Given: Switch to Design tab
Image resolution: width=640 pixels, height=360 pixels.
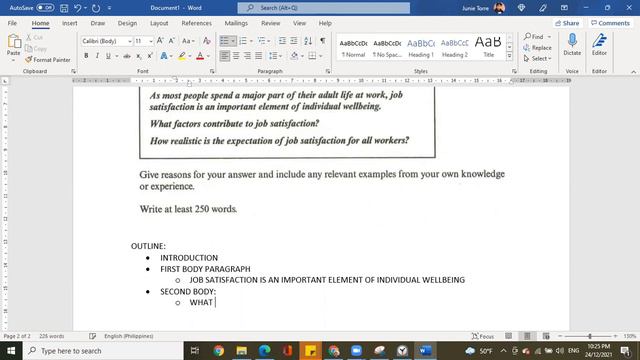Looking at the screenshot, I should point(127,23).
